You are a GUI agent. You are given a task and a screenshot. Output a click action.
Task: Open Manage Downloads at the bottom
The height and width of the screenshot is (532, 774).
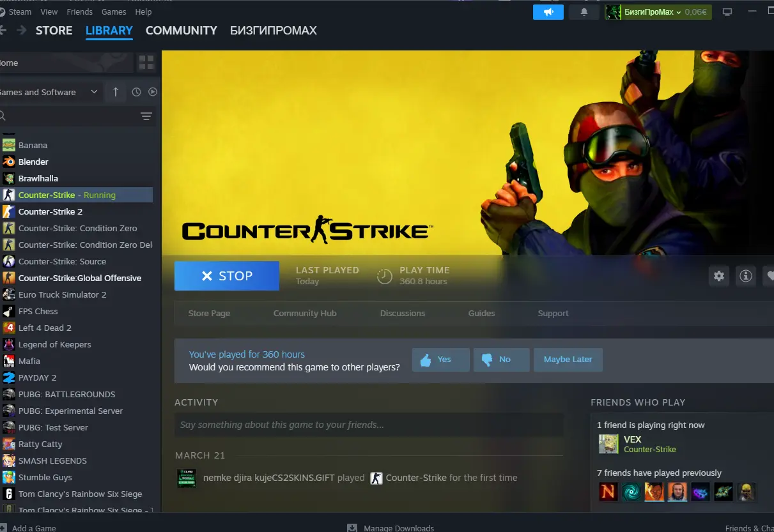click(391, 528)
